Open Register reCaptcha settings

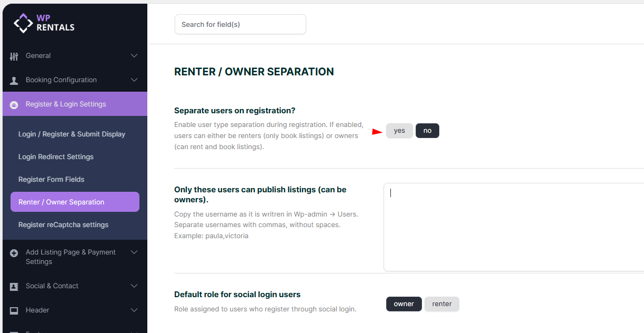coord(63,224)
